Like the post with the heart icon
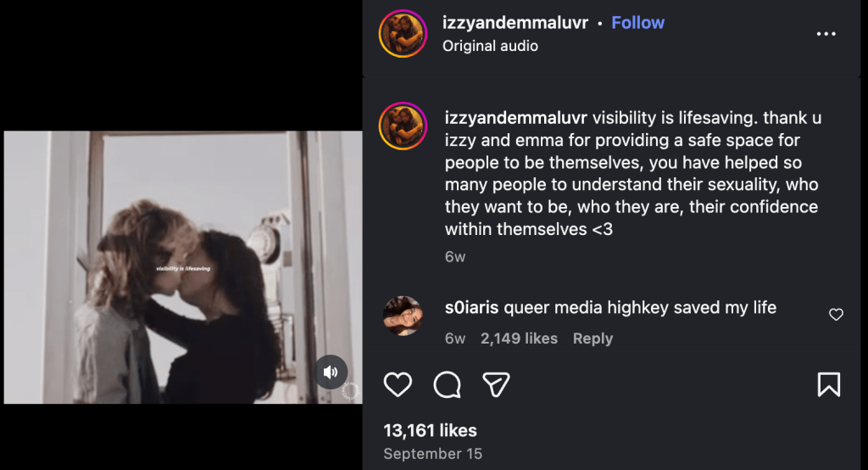The height and width of the screenshot is (470, 868). pos(398,385)
